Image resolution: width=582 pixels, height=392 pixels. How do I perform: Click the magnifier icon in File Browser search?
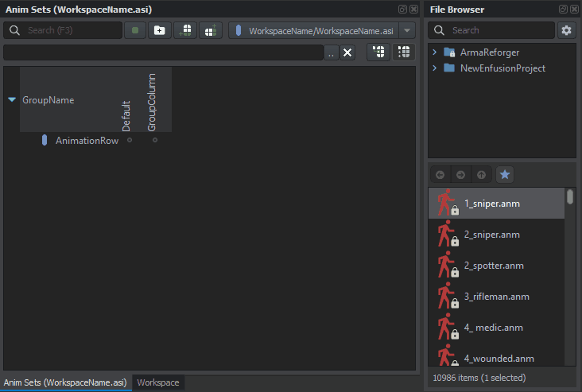pyautogui.click(x=439, y=30)
